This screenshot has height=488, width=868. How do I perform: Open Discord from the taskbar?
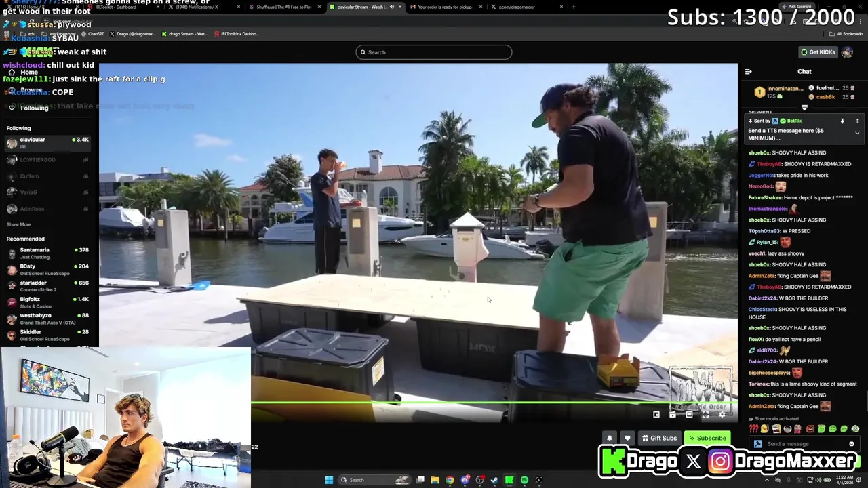point(465,480)
